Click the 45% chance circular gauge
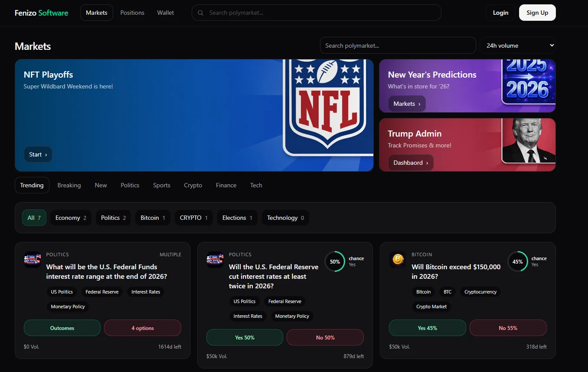The width and height of the screenshot is (588, 372). click(517, 262)
